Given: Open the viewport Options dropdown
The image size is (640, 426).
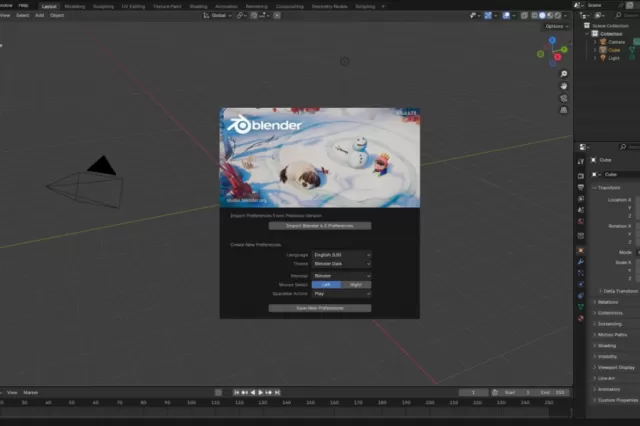Looking at the screenshot, I should (557, 27).
